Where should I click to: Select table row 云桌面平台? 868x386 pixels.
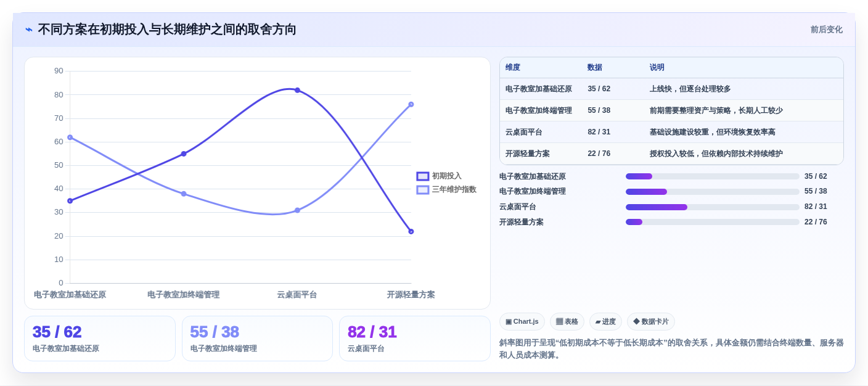[671, 132]
